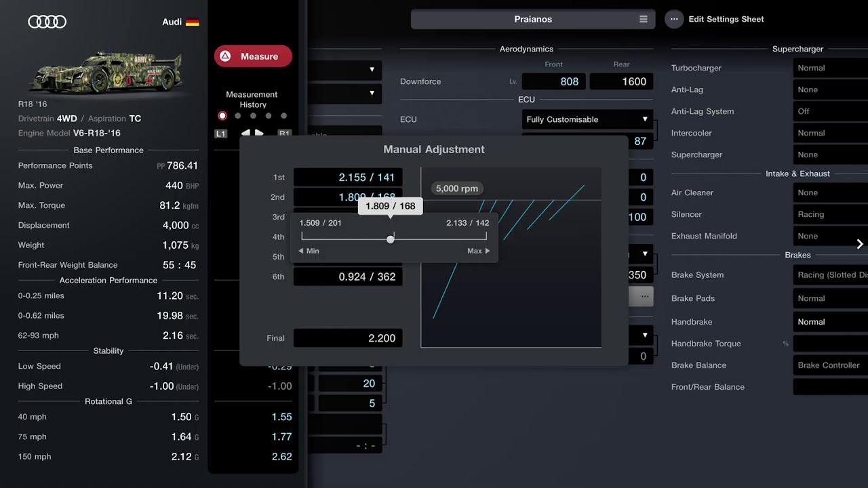Select the fourth measurement history dot
This screenshot has width=868, height=488.
tap(269, 116)
